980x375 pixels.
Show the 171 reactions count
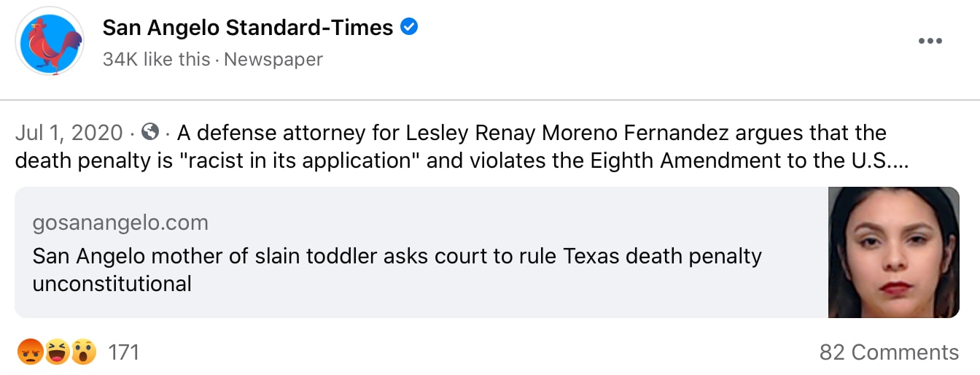point(123,353)
